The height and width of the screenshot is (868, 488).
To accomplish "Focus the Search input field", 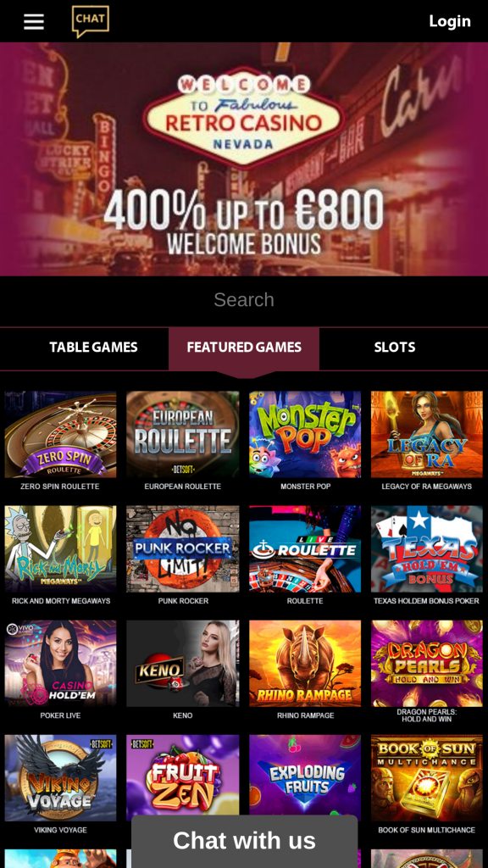I will 244,299.
